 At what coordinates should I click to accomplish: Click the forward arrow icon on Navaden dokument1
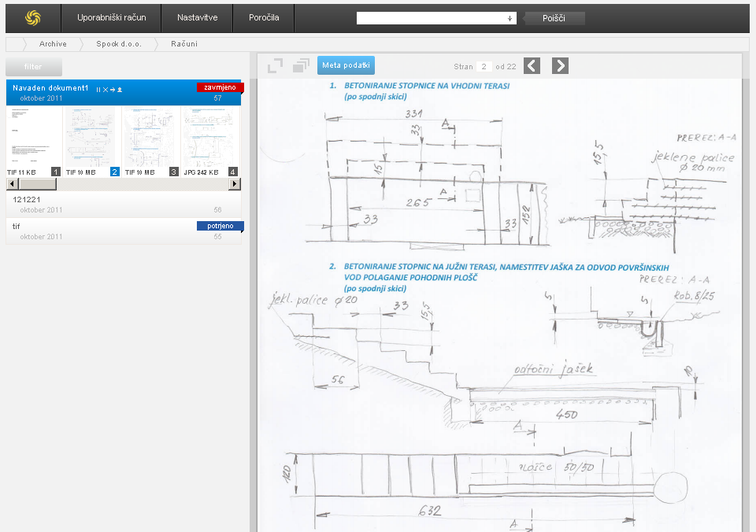click(113, 90)
